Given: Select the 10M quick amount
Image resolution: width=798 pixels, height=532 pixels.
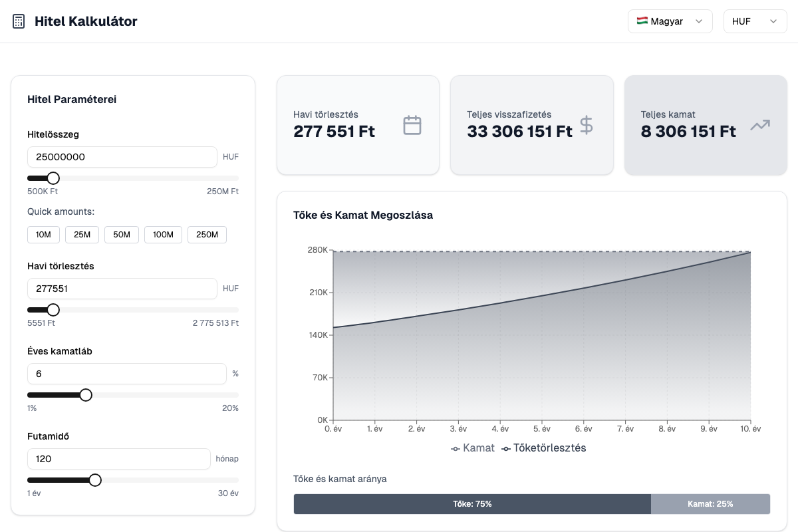Looking at the screenshot, I should pos(43,235).
